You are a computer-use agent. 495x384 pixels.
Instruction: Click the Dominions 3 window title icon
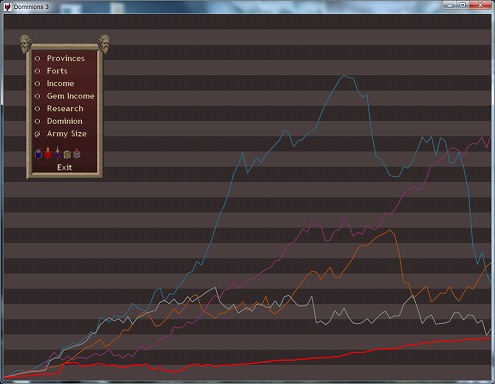click(7, 6)
